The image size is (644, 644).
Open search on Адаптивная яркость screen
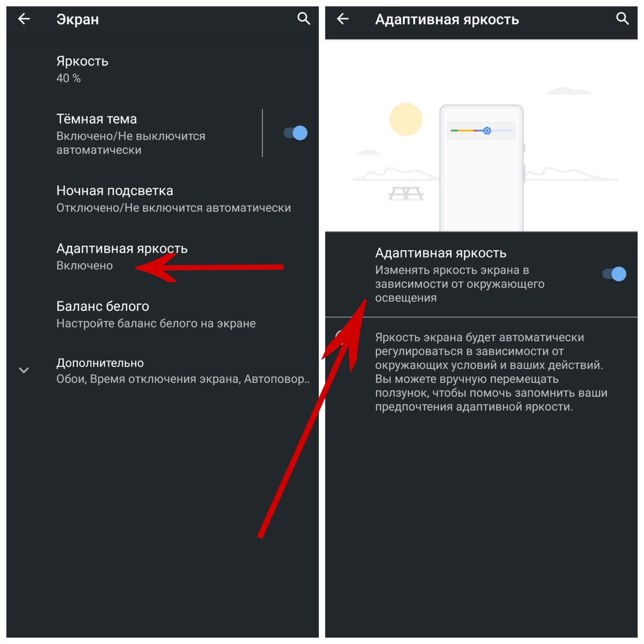[623, 19]
